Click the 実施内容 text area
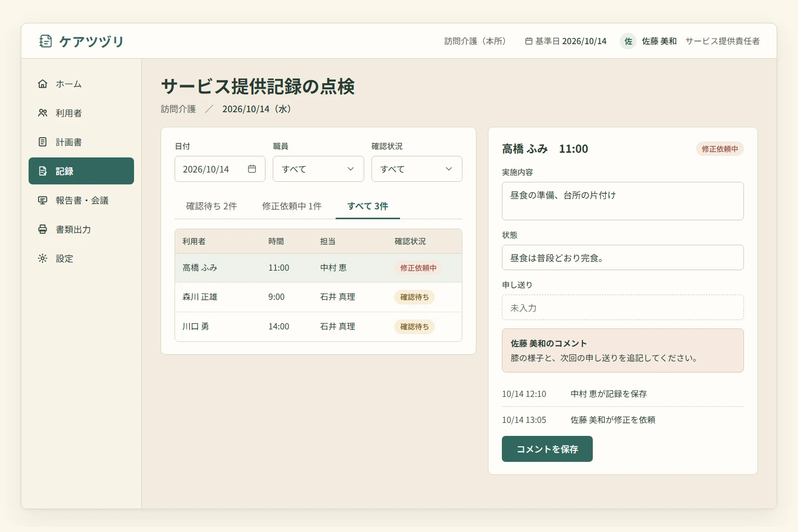 click(623, 201)
